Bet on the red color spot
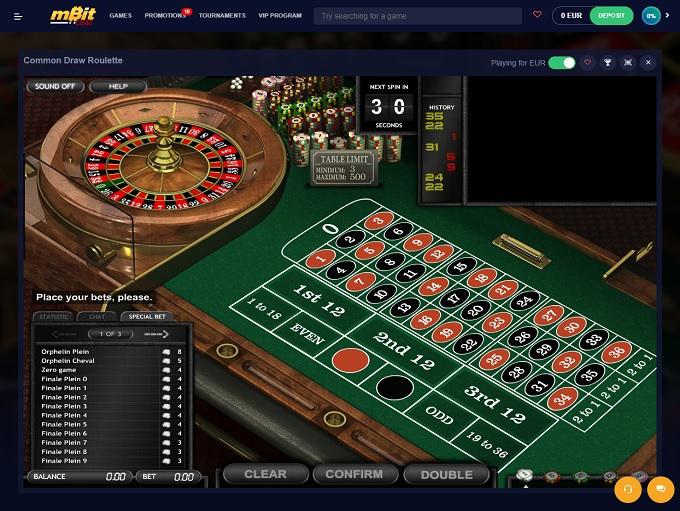 tap(350, 360)
